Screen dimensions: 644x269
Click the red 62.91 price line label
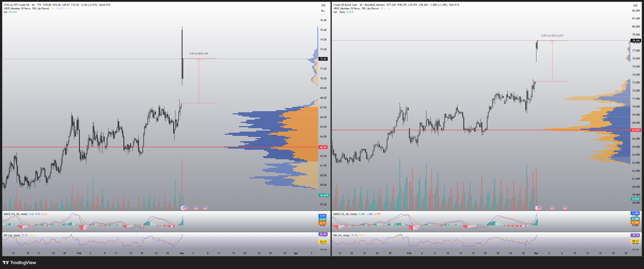coord(323,147)
